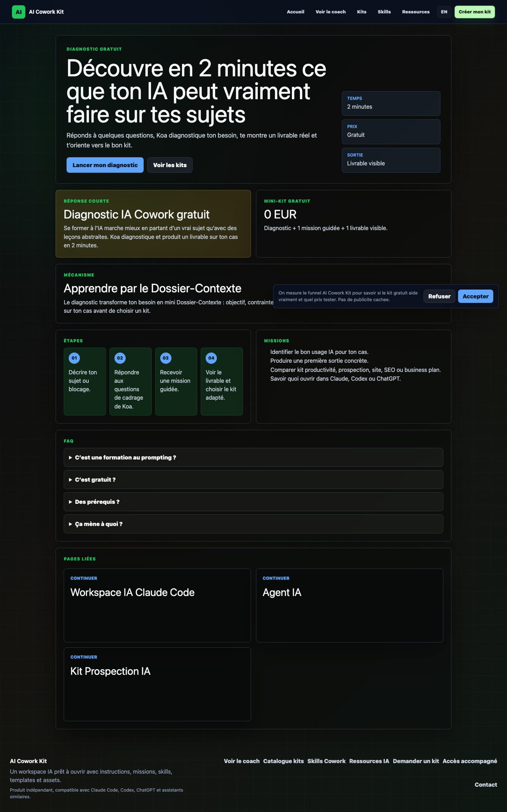Image resolution: width=507 pixels, height=812 pixels.
Task: Click the Voir les kits button
Action: coord(170,165)
